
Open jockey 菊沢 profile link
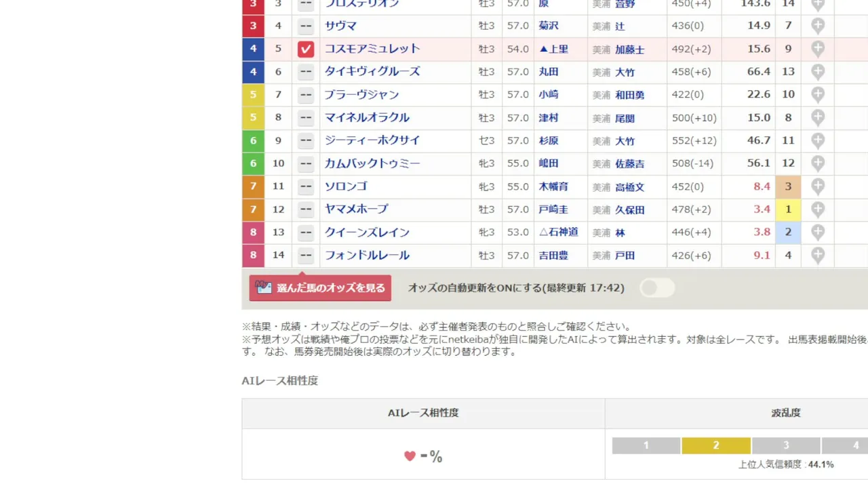[x=549, y=26]
